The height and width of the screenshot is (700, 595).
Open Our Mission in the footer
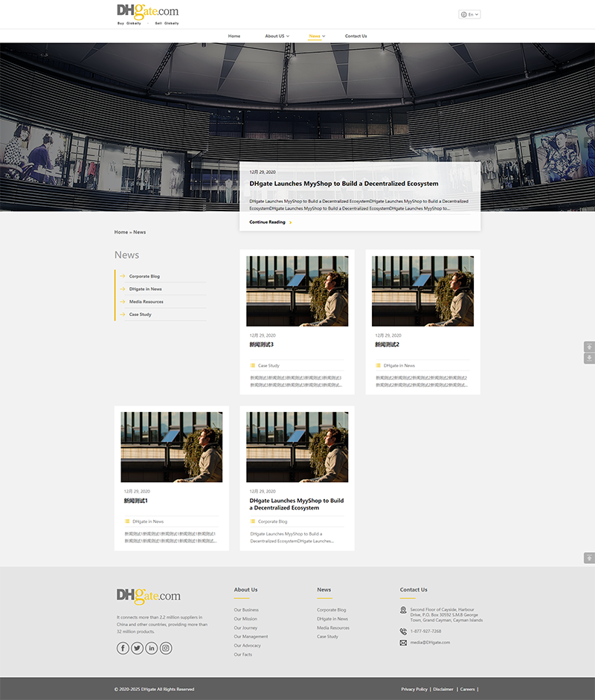point(245,619)
